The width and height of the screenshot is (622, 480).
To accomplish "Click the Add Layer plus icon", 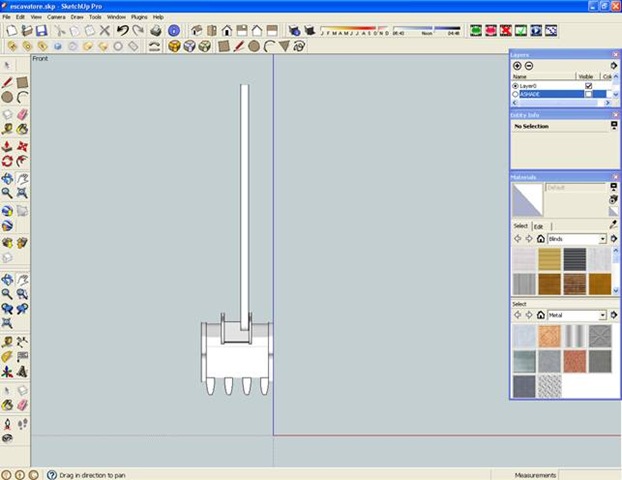I will point(517,65).
